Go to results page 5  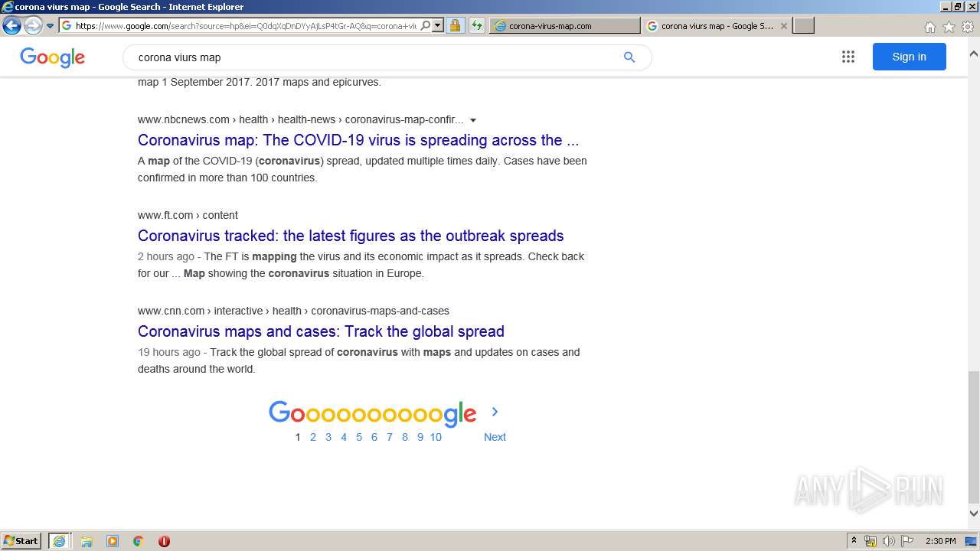(359, 437)
